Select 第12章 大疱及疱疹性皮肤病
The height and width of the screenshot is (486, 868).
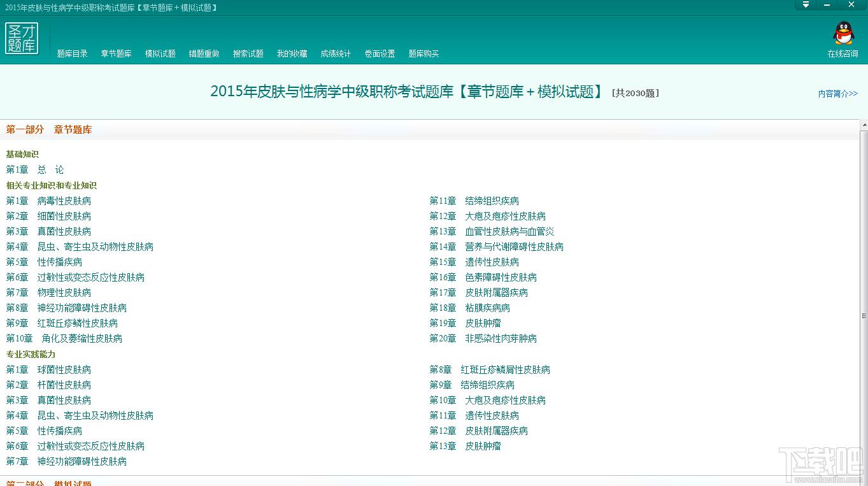[488, 217]
